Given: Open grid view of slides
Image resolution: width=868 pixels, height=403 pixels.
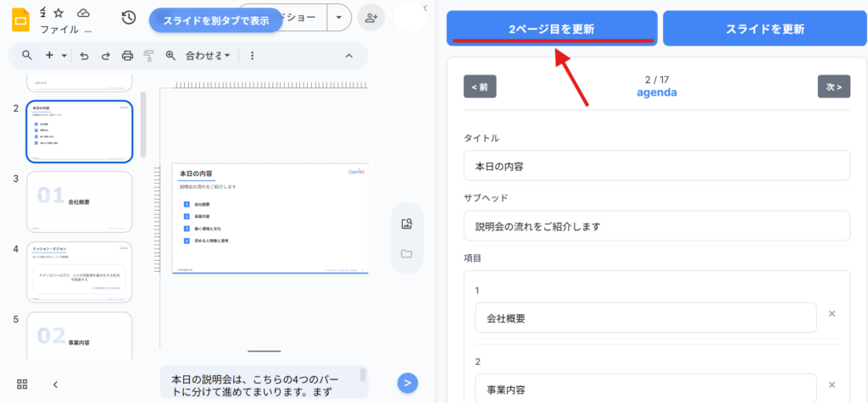Looking at the screenshot, I should tap(23, 384).
